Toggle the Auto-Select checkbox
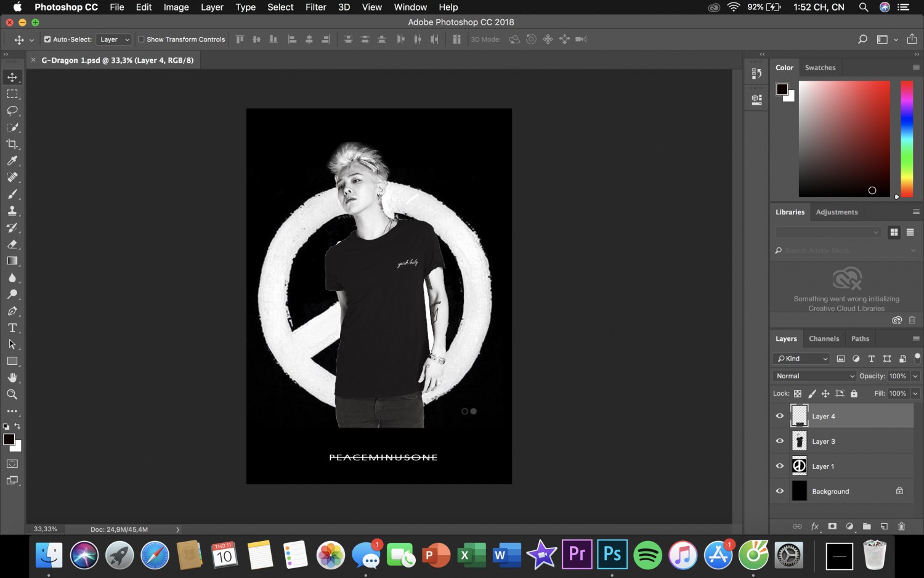 click(x=47, y=39)
